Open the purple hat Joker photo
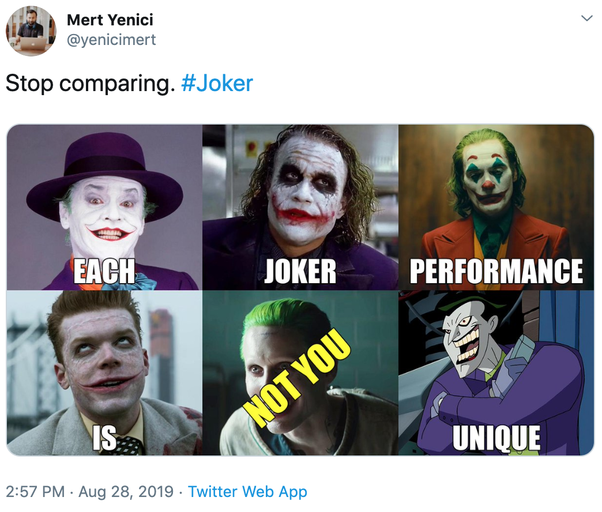Viewport: 602px width, 512px height. point(104,190)
